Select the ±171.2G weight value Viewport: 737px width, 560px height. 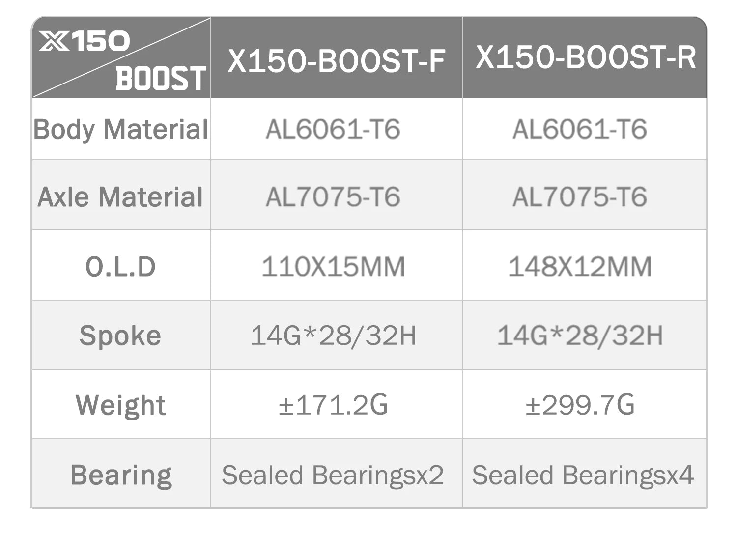click(333, 405)
